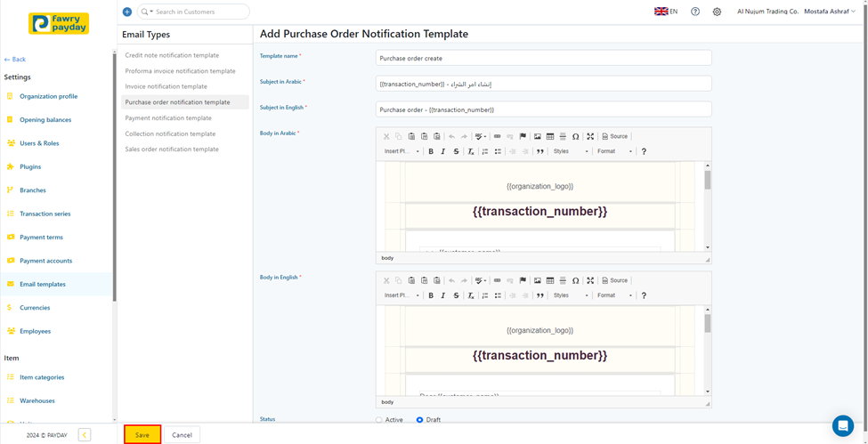Open Styles dropdown in Arabic body editor
868x444 pixels.
click(x=571, y=151)
